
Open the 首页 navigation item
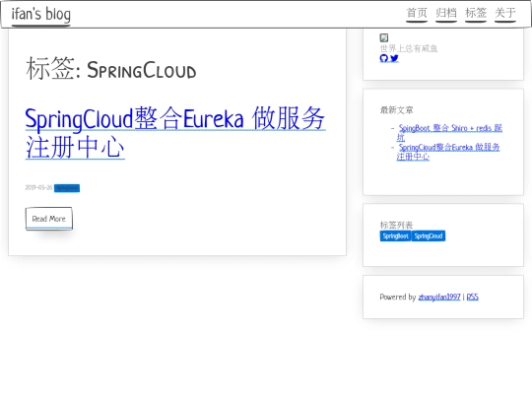pos(417,13)
